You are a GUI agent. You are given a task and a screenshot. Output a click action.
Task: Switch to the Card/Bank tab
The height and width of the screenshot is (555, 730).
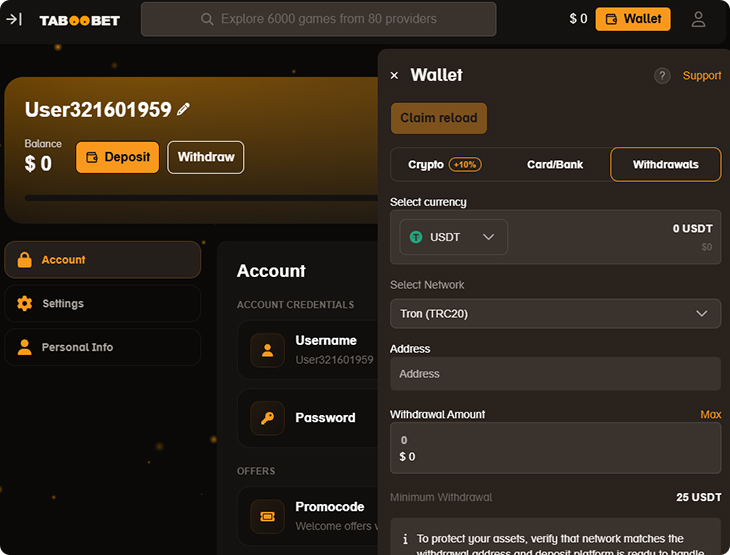(554, 164)
